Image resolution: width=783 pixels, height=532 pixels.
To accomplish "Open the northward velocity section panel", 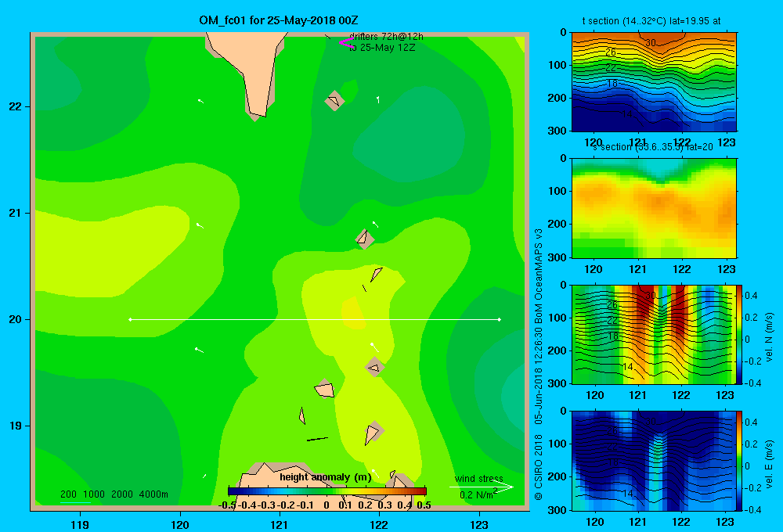I will click(x=654, y=334).
